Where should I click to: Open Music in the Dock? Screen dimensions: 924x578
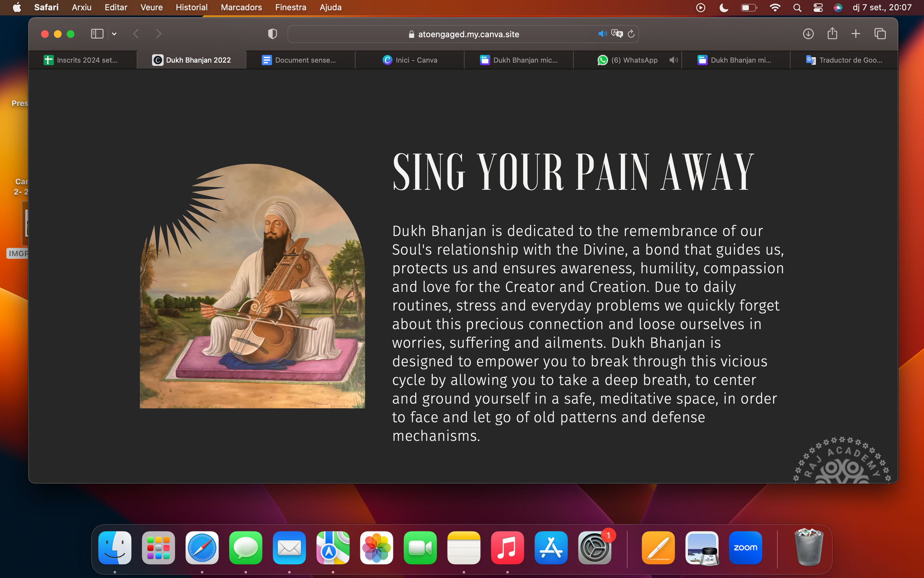click(x=507, y=548)
